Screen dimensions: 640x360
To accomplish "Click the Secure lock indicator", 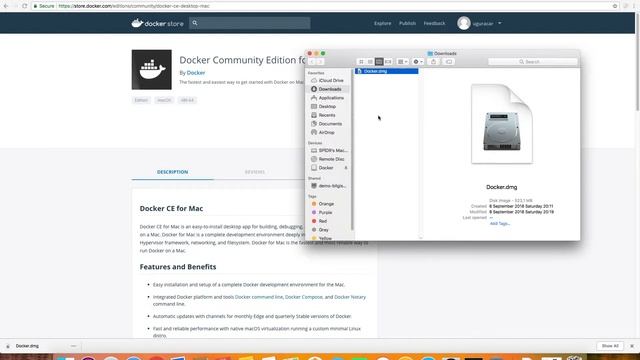I will tap(44, 6).
